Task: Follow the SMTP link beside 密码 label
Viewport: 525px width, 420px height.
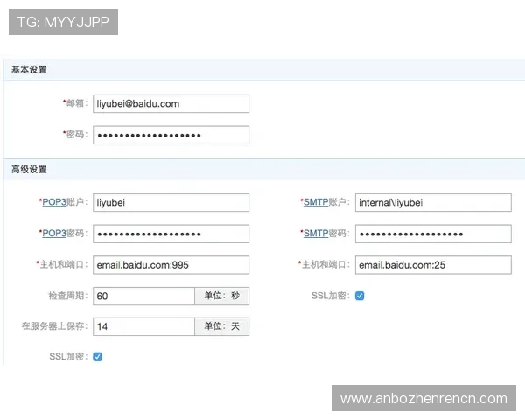Action: [x=315, y=234]
